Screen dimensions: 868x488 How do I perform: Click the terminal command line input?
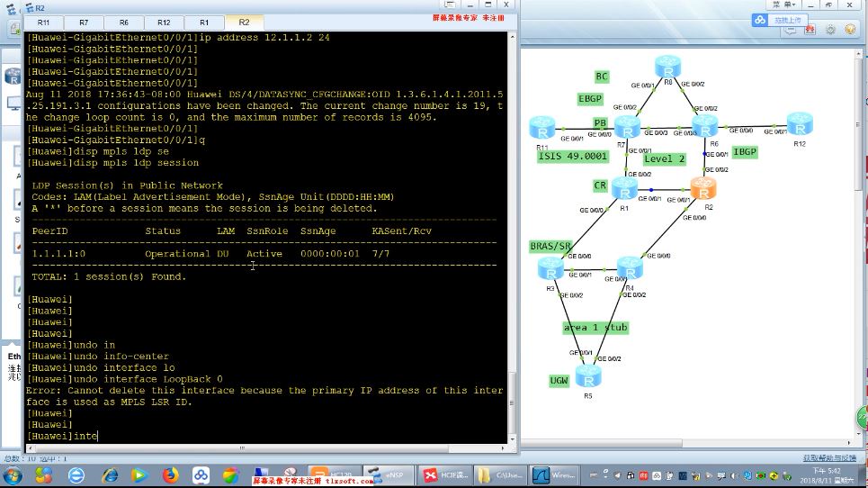click(x=270, y=436)
